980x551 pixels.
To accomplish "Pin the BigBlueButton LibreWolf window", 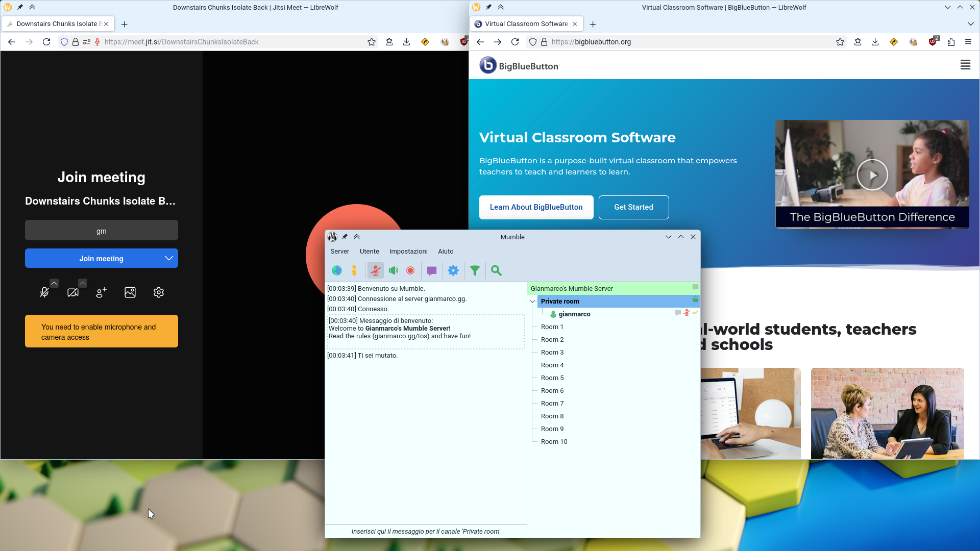I will [x=488, y=7].
